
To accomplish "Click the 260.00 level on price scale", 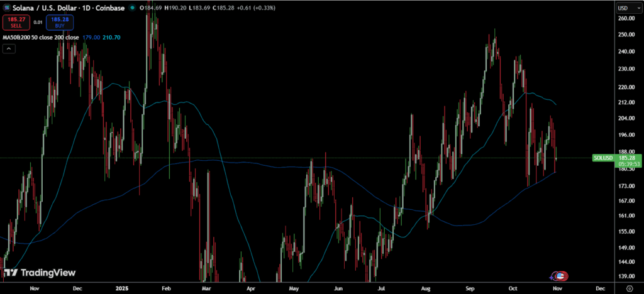I will coord(625,19).
